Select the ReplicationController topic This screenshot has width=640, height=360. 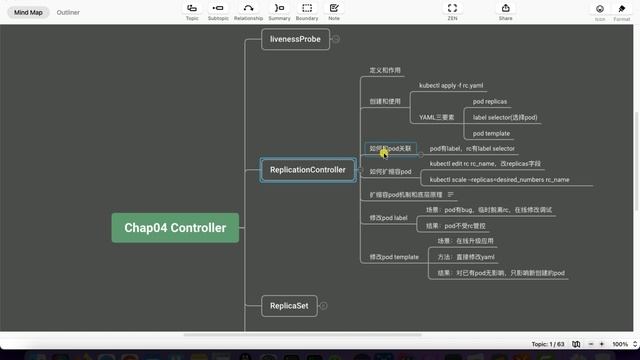tap(308, 170)
